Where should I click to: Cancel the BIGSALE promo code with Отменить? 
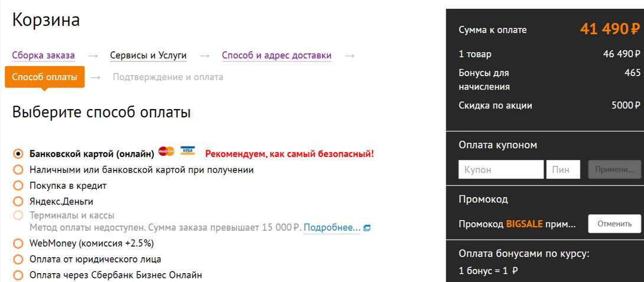click(614, 224)
